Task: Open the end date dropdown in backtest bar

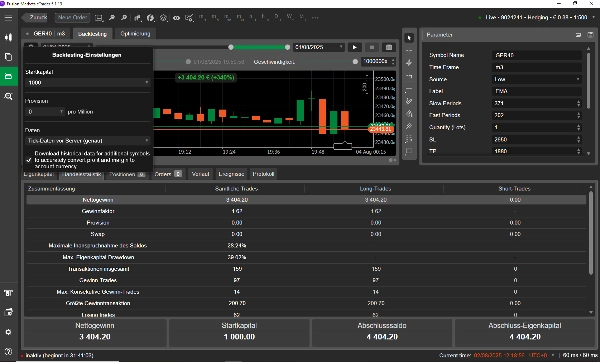Action: click(319, 47)
